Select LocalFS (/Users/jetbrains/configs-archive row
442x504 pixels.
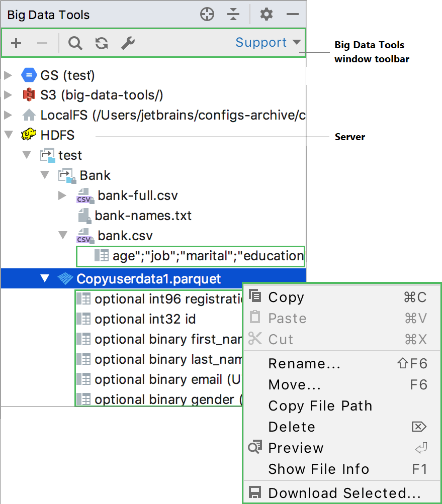[x=153, y=115]
